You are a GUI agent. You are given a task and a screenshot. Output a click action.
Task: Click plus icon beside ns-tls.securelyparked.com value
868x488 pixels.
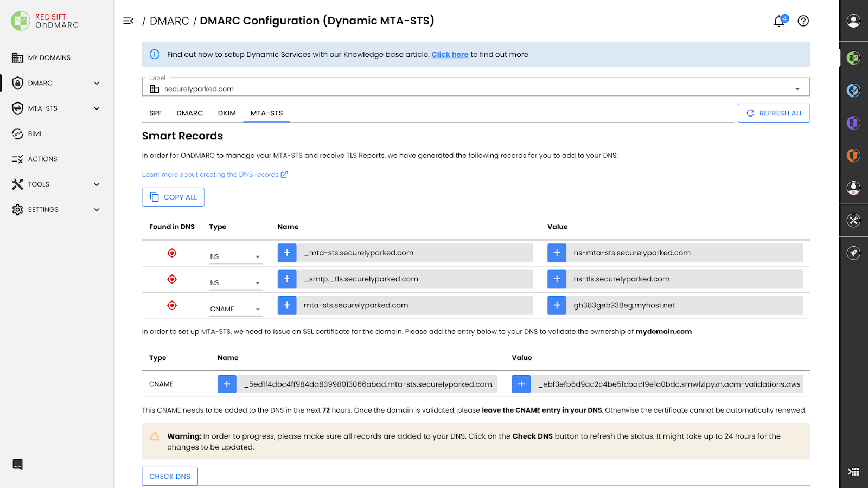[x=557, y=279]
